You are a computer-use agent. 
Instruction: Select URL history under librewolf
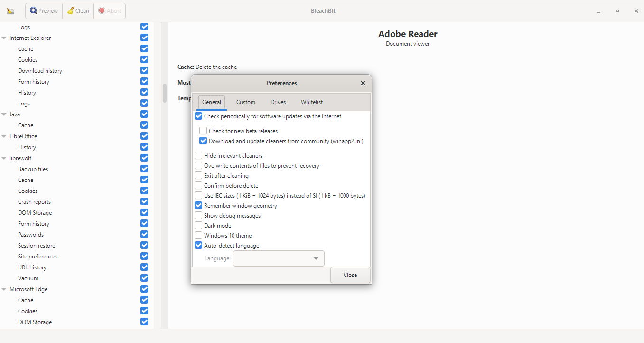[x=32, y=267]
